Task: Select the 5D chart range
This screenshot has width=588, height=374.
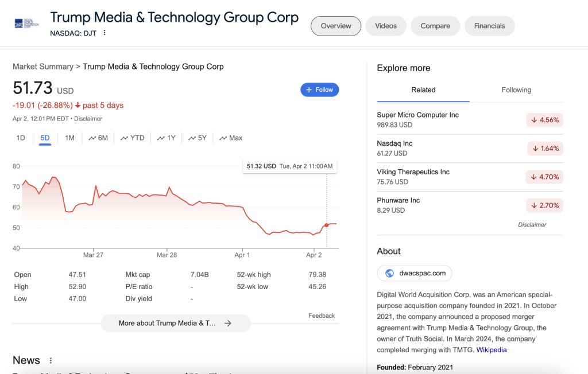Action: (45, 138)
